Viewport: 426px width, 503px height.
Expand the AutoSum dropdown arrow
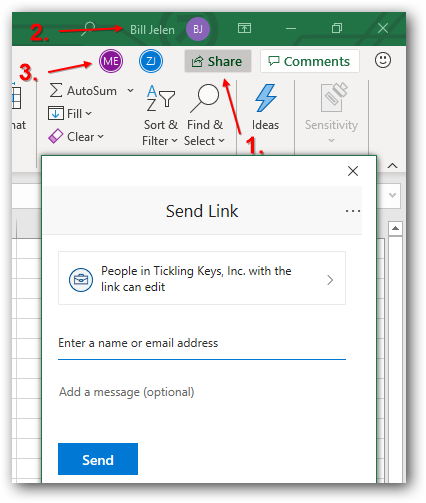point(131,90)
